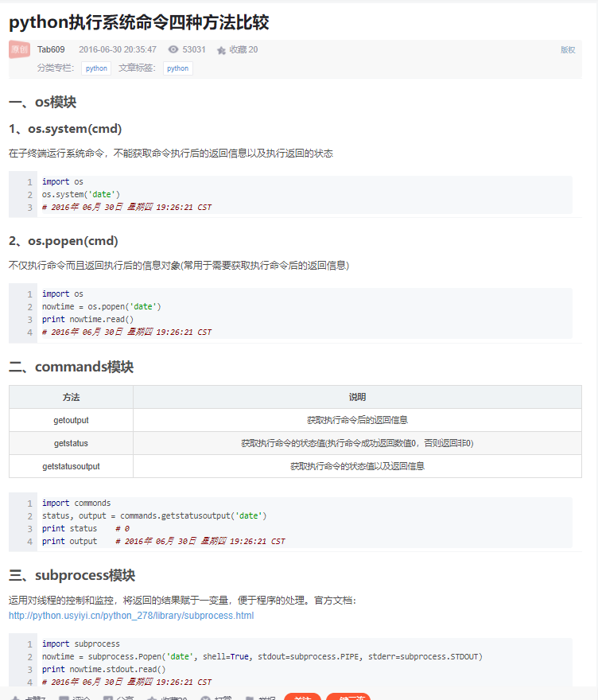Click the 53031 view count

(194, 49)
